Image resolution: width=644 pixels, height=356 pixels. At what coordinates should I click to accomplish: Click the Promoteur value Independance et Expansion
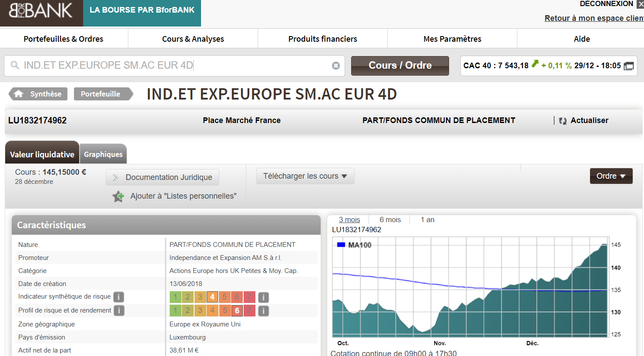[226, 258]
